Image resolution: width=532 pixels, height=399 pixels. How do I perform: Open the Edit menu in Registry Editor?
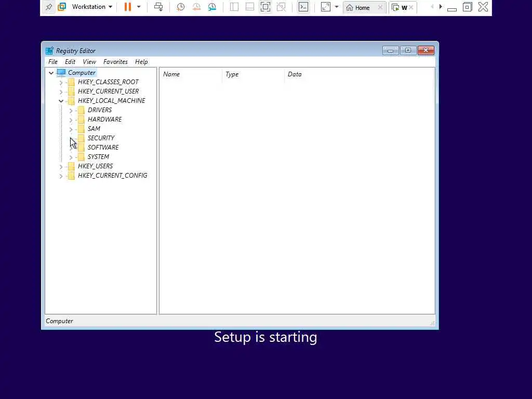click(70, 62)
